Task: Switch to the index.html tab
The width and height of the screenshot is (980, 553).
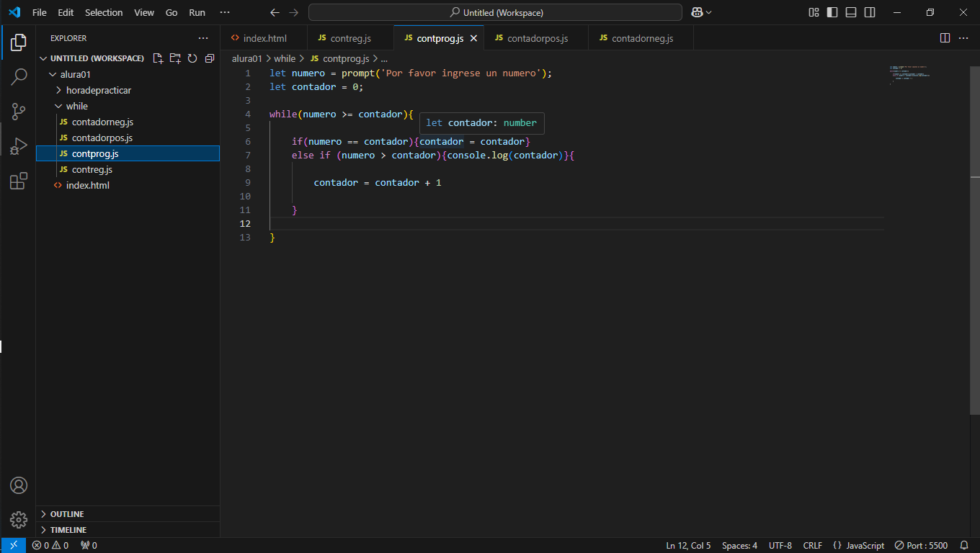Action: click(264, 38)
